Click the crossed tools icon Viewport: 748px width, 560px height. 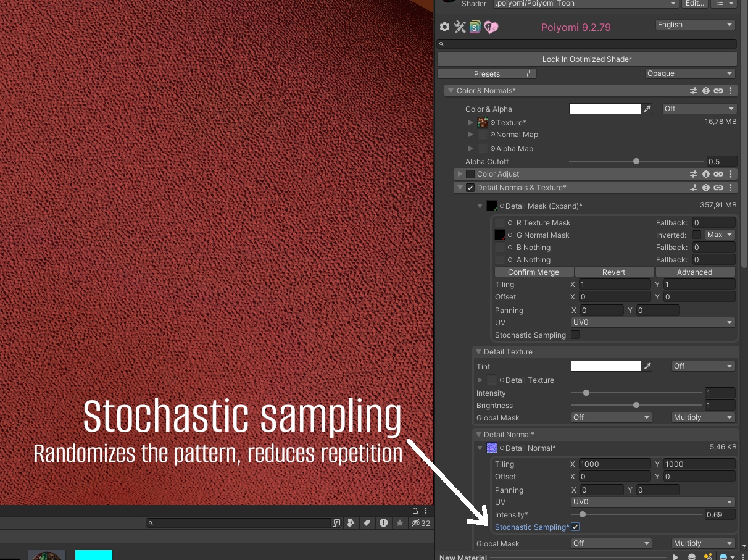point(460,27)
